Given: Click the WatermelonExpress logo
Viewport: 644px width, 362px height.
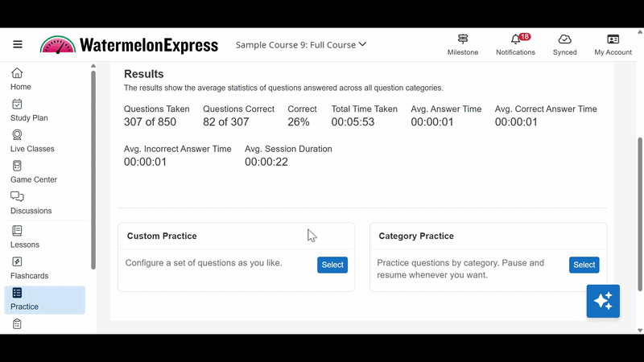Looking at the screenshot, I should click(130, 45).
